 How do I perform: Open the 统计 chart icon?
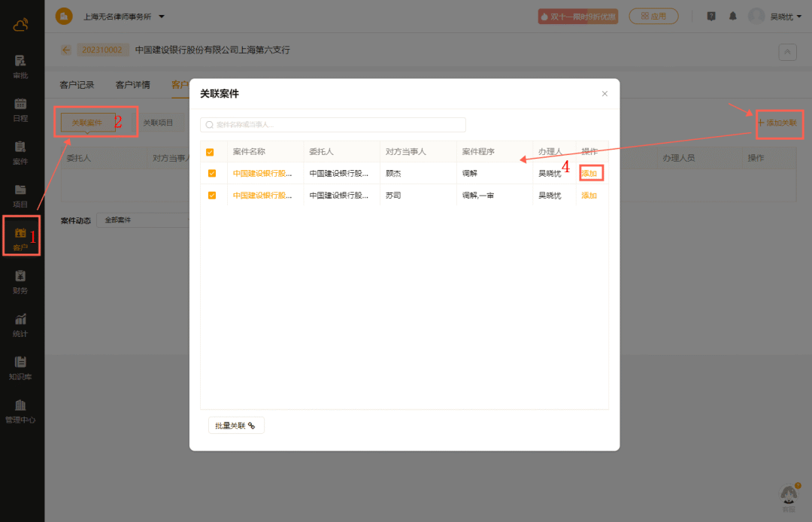20,323
